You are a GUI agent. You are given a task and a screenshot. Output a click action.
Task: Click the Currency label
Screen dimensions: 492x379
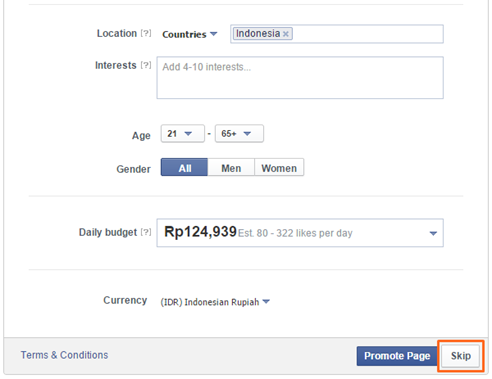tap(125, 300)
